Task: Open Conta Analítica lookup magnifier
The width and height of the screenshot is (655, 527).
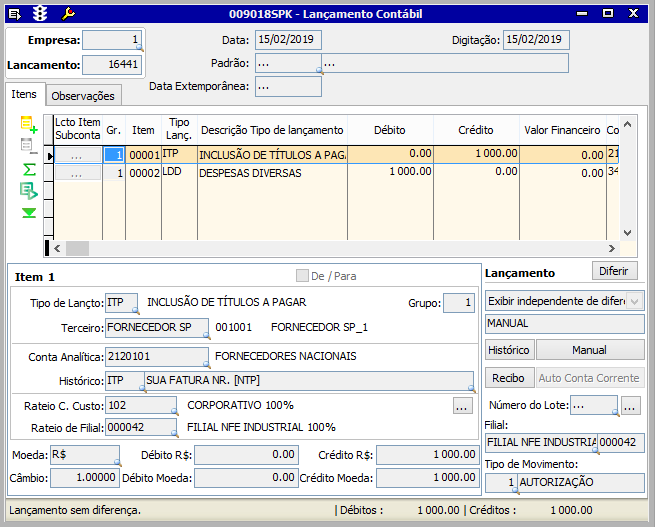Action: (x=206, y=364)
